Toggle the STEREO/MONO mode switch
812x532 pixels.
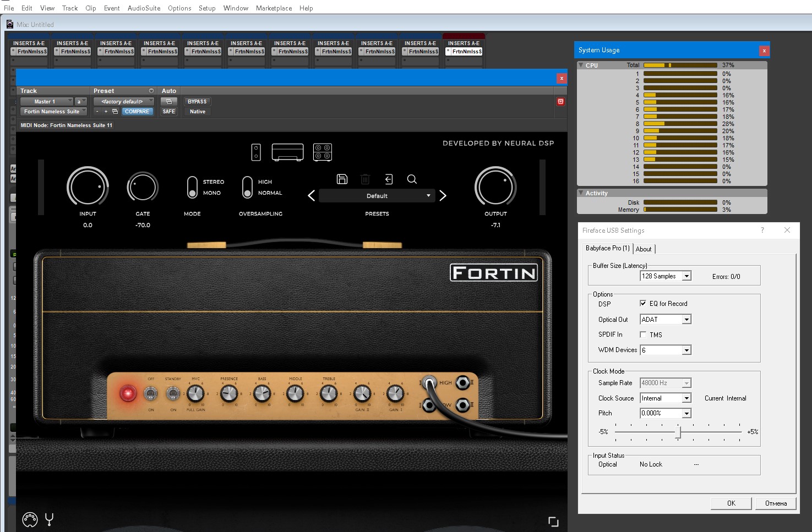[x=192, y=187]
